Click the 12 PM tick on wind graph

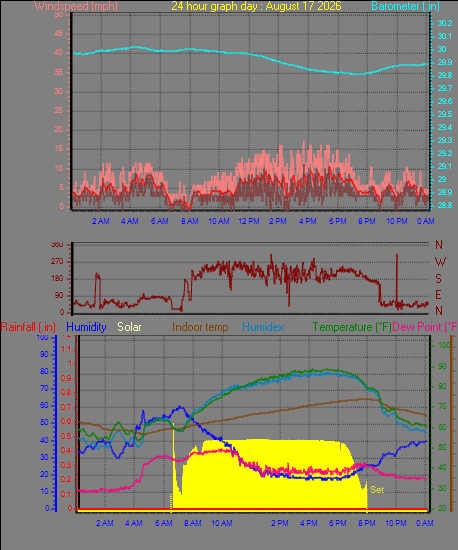(x=249, y=221)
